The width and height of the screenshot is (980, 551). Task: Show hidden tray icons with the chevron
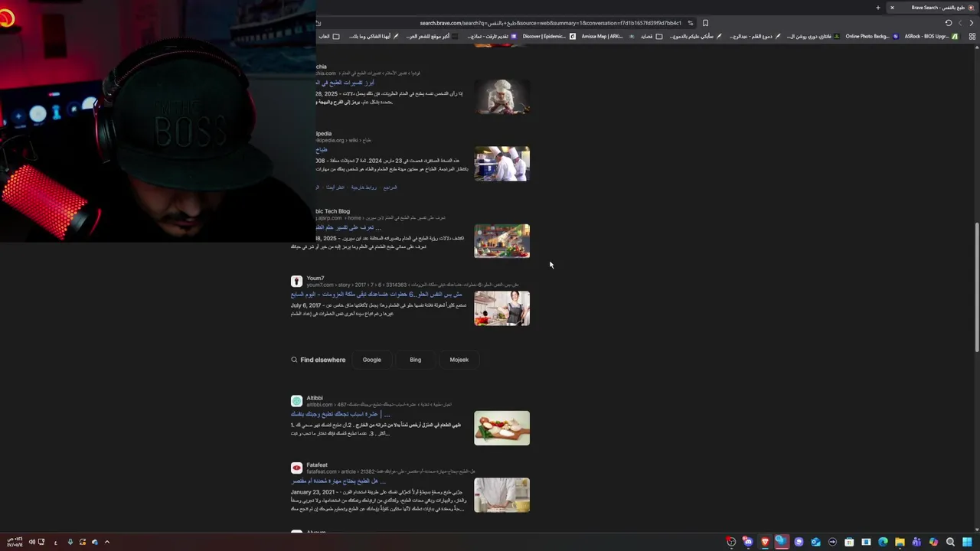pos(107,542)
